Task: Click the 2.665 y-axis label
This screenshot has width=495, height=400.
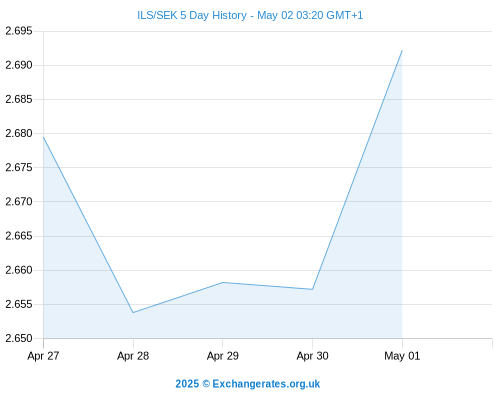Action: click(19, 236)
